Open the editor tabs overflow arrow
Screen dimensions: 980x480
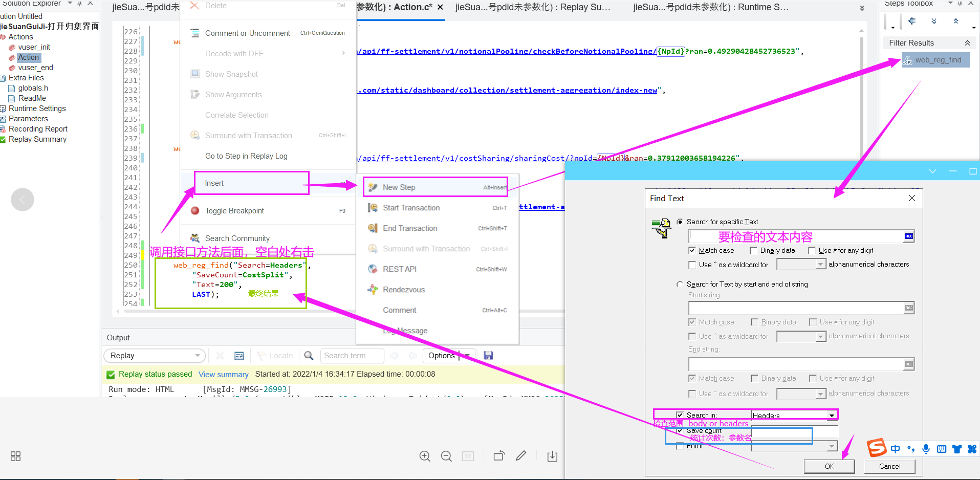pyautogui.click(x=862, y=8)
